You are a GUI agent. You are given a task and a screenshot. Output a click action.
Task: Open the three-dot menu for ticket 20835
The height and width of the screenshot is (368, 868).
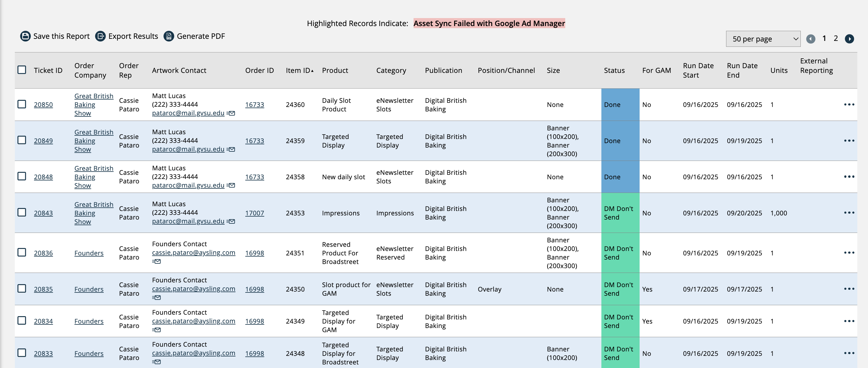pos(849,289)
